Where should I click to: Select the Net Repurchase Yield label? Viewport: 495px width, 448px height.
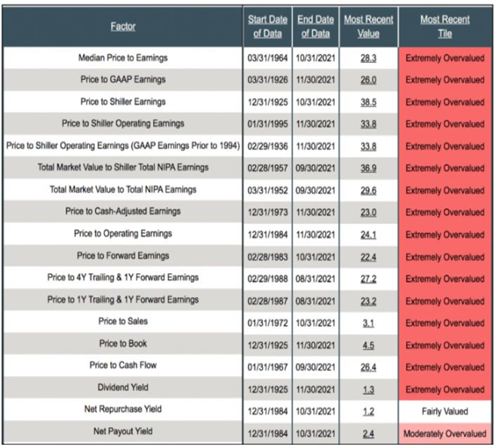pos(123,410)
